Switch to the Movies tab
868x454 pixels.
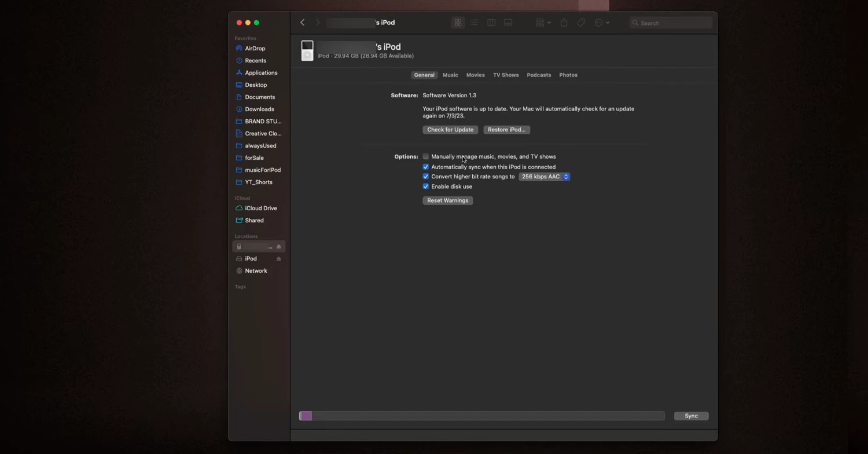point(476,75)
